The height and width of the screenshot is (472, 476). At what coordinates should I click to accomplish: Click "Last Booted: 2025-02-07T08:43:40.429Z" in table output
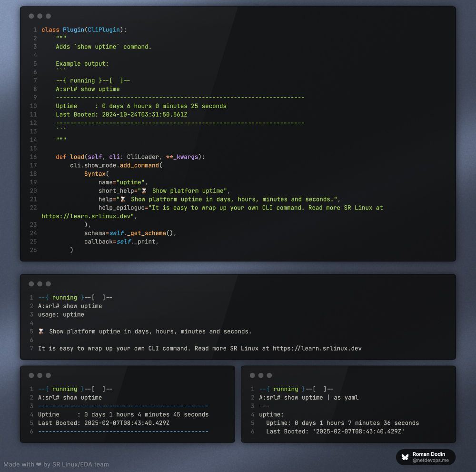(x=103, y=423)
